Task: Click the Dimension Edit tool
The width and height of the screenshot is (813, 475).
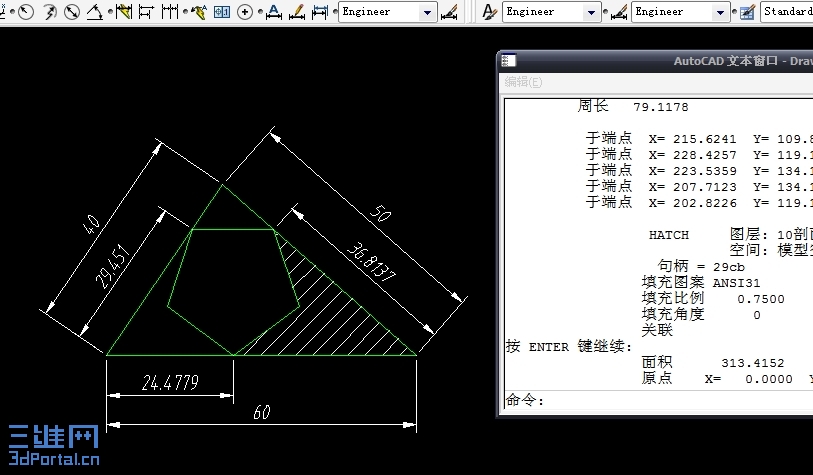Action: pos(273,11)
